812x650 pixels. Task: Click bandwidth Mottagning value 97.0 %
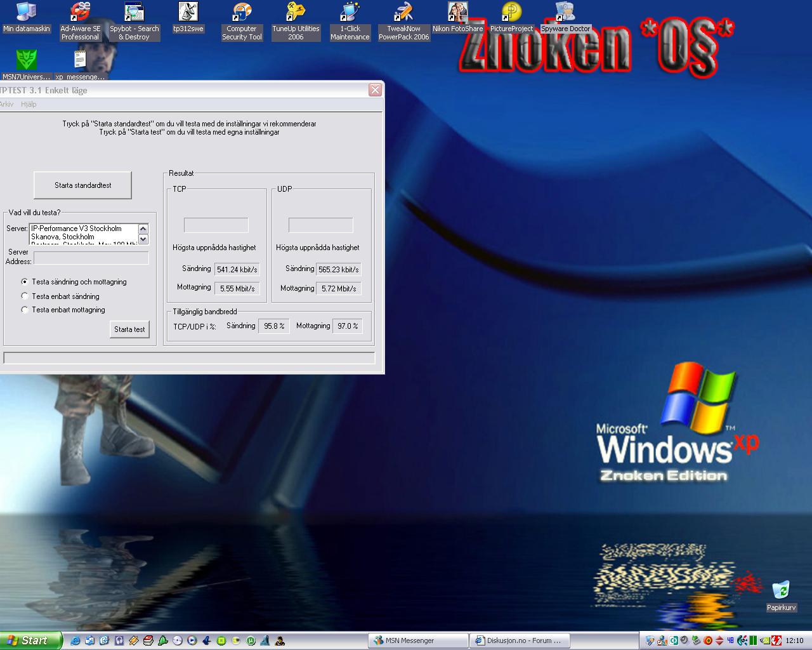tap(348, 326)
